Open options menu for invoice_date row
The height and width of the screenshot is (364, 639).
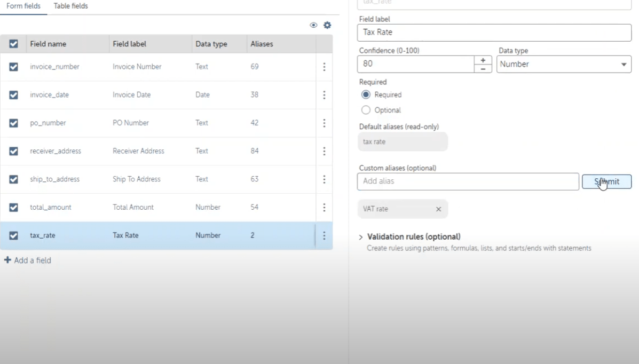tap(324, 95)
